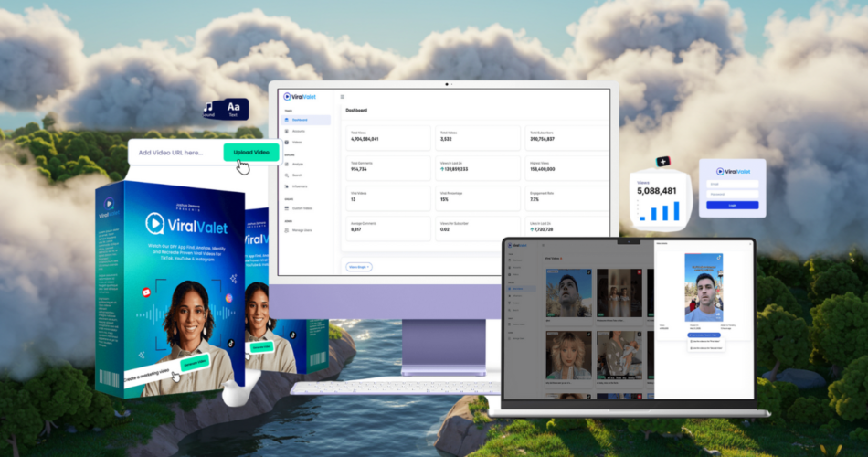Click the hamburger menu icon on the monitor dashboard

(x=342, y=97)
